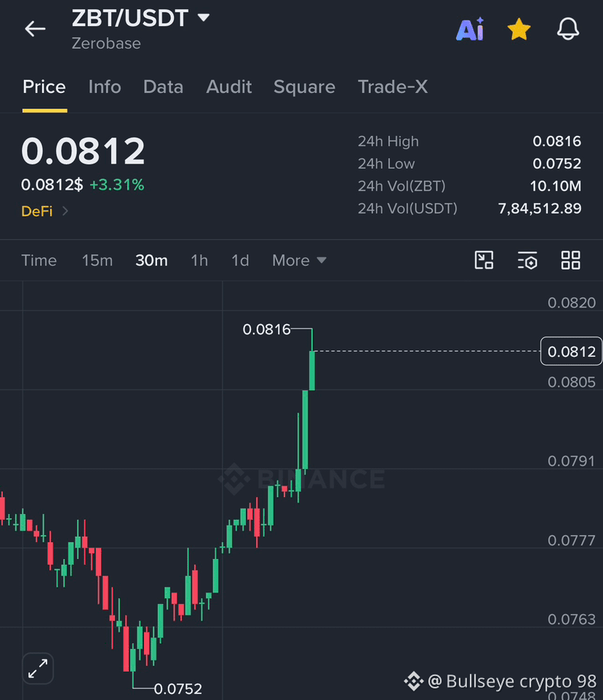Viewport: 603px width, 700px height.
Task: Open price alerts bell icon
Action: pos(567,29)
